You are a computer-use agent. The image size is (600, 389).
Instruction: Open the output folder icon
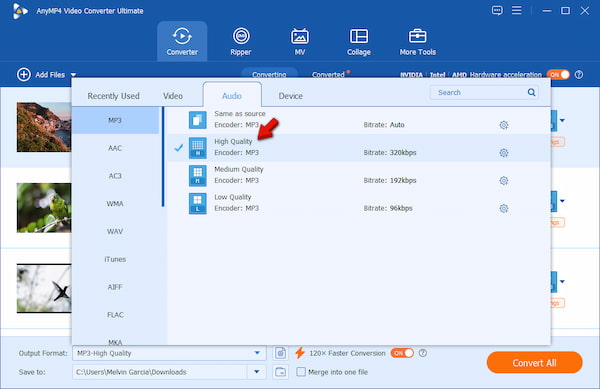tap(280, 372)
